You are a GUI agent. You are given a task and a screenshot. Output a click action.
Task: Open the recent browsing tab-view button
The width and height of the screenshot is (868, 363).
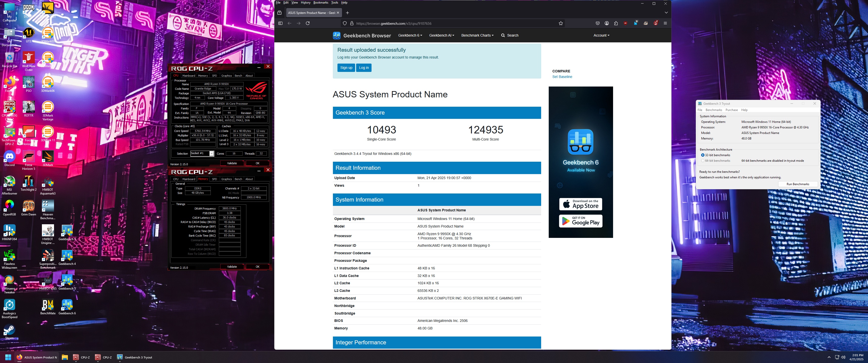[279, 13]
